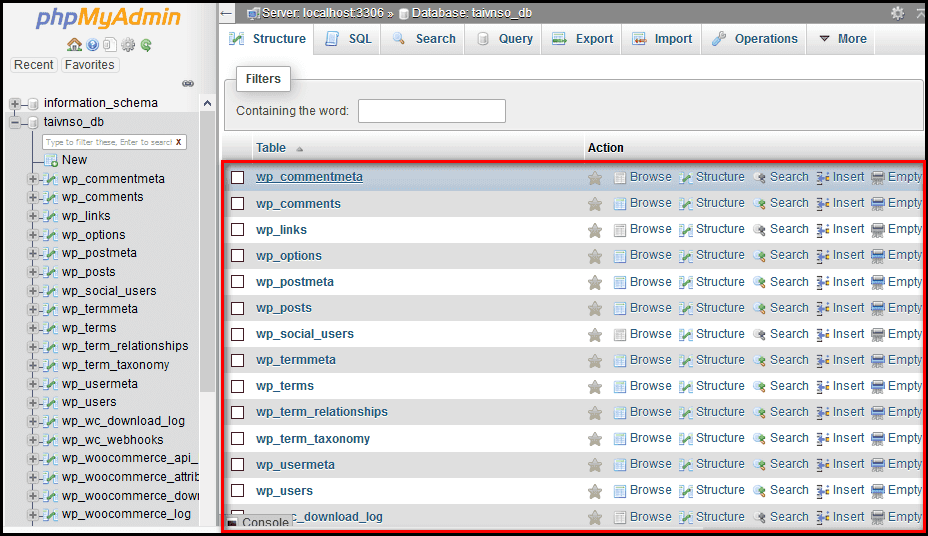The height and width of the screenshot is (536, 928).
Task: Open the Import tab
Action: [x=662, y=39]
